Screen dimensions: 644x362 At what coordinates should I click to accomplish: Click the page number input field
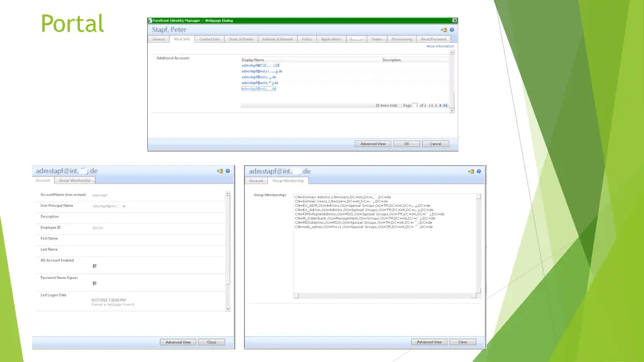tap(416, 105)
